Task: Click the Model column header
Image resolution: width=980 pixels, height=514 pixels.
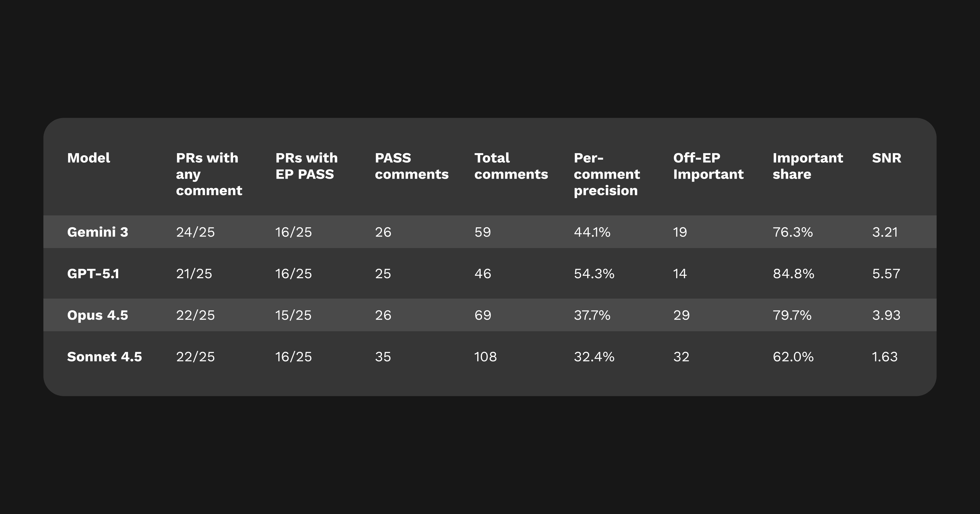Action: 89,158
